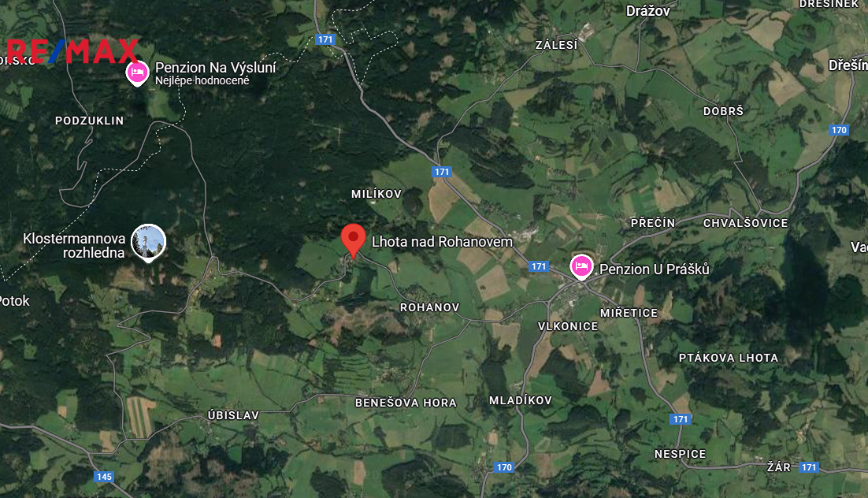Click the Chvalšovice village label
Screen dimensions: 868x498
745,223
